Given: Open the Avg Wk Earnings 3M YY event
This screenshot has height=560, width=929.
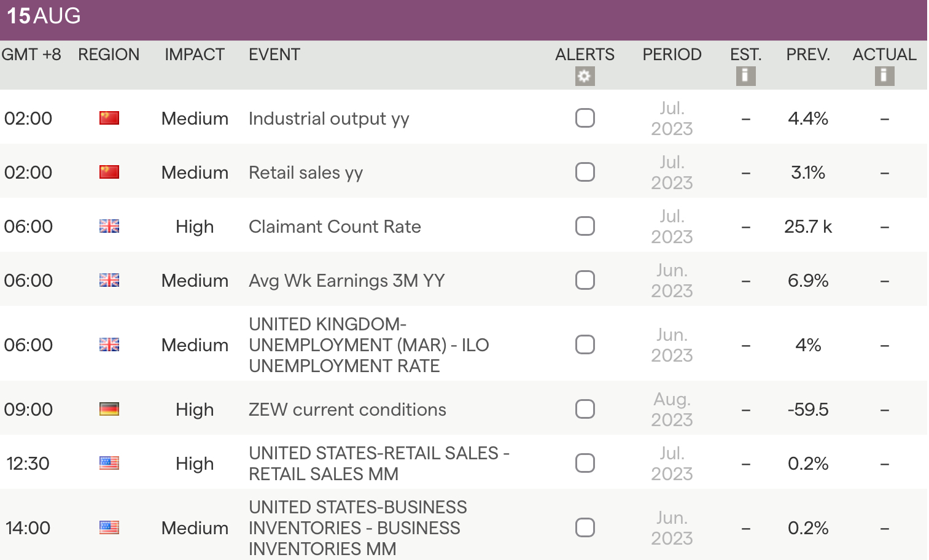Looking at the screenshot, I should click(x=346, y=281).
